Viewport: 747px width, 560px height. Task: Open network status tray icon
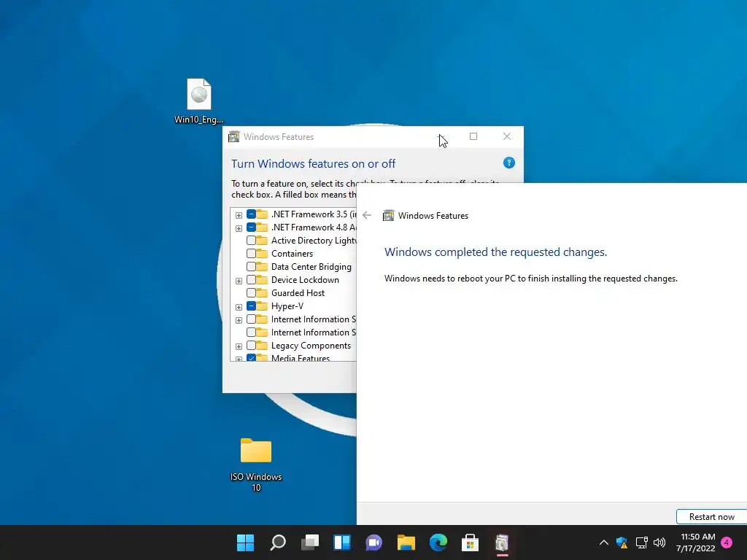pos(641,542)
